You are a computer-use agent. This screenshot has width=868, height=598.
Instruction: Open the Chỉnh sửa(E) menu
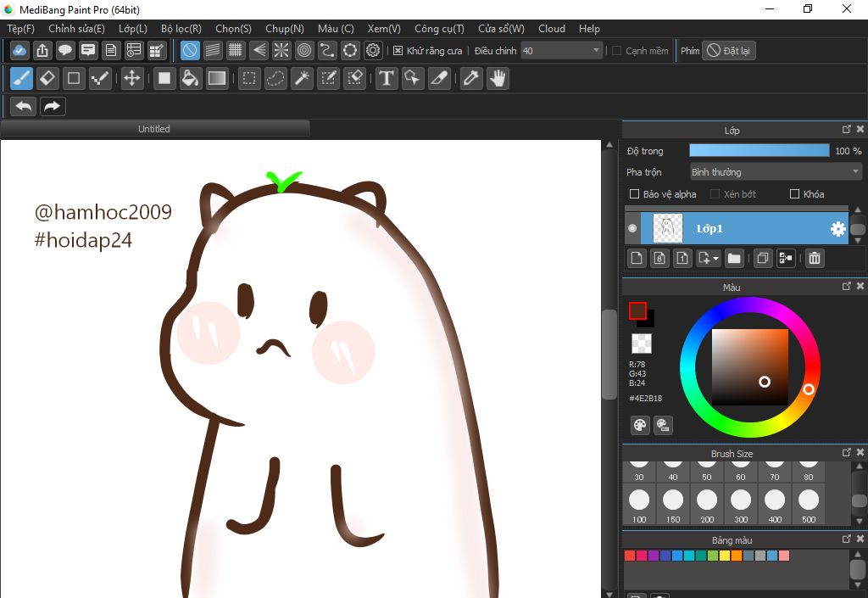pyautogui.click(x=76, y=29)
